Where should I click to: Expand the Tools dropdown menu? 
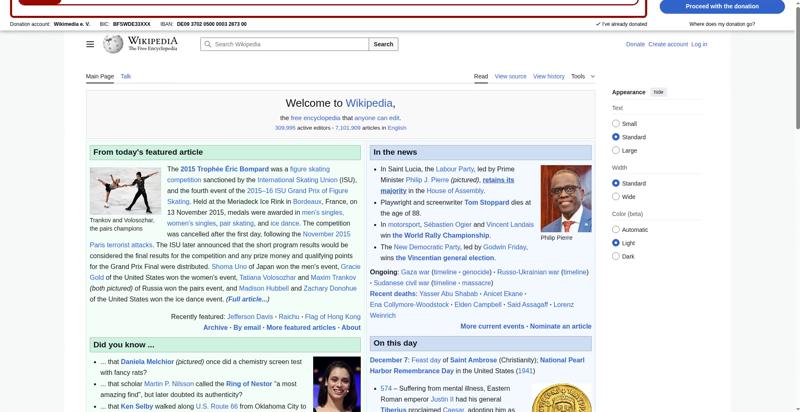coord(582,76)
